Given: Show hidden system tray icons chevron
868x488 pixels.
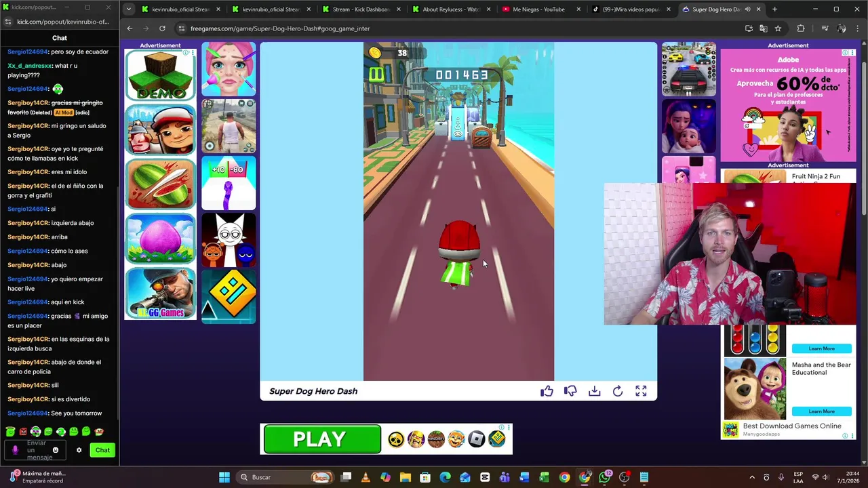Looking at the screenshot, I should pos(751,477).
